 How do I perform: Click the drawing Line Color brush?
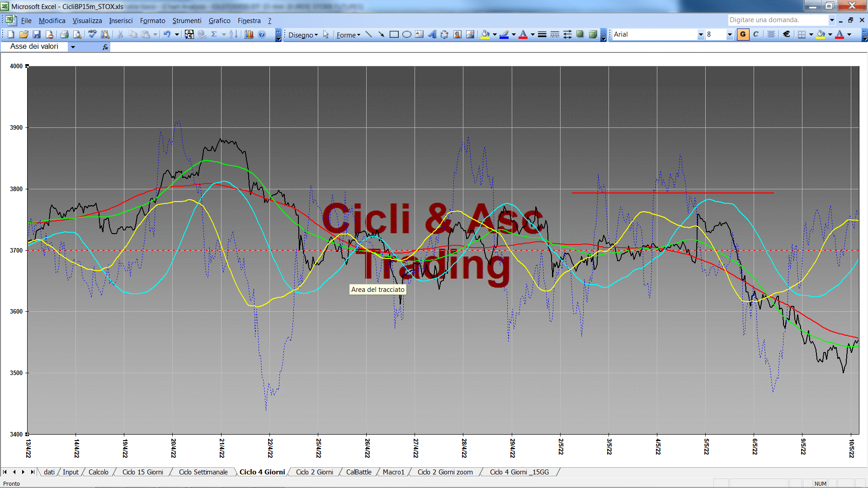point(504,34)
